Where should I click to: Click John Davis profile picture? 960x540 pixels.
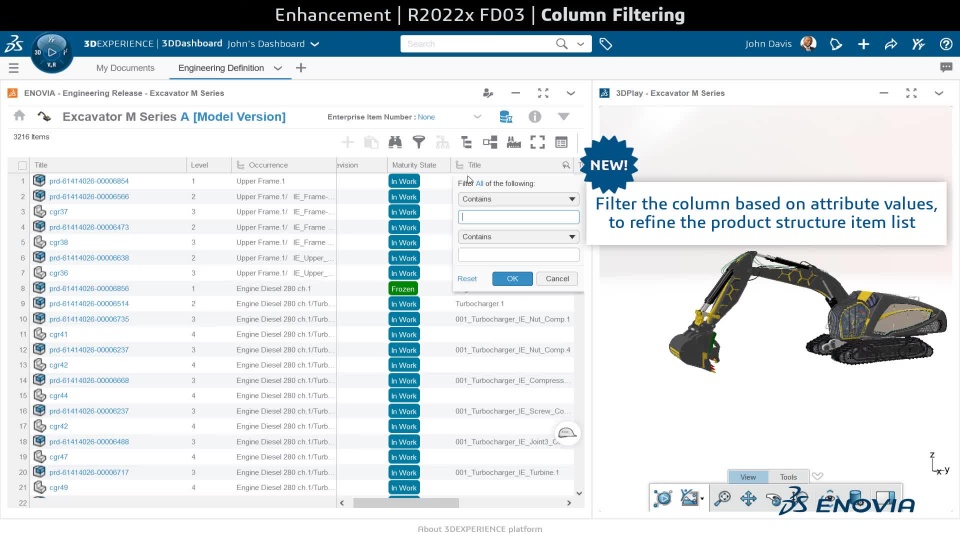tap(808, 43)
